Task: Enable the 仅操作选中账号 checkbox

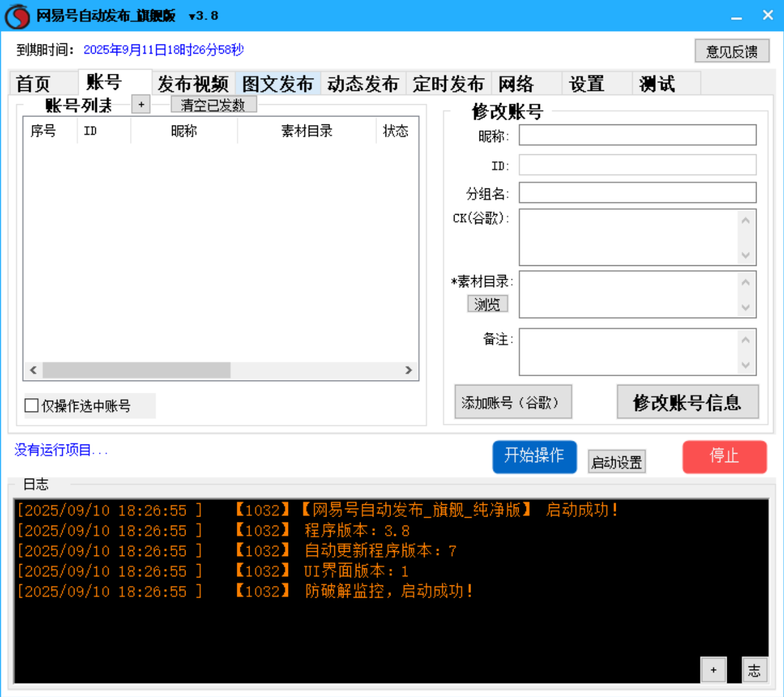Action: (x=30, y=405)
